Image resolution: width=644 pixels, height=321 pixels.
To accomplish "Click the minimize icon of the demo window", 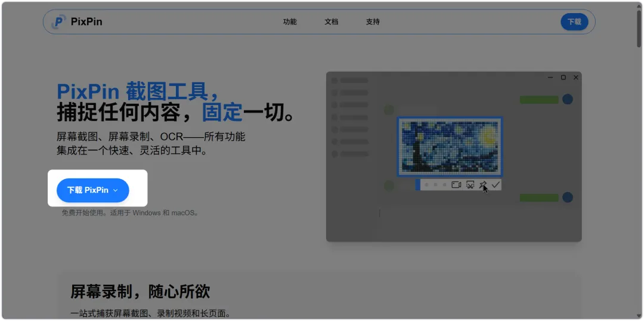I will coord(550,78).
